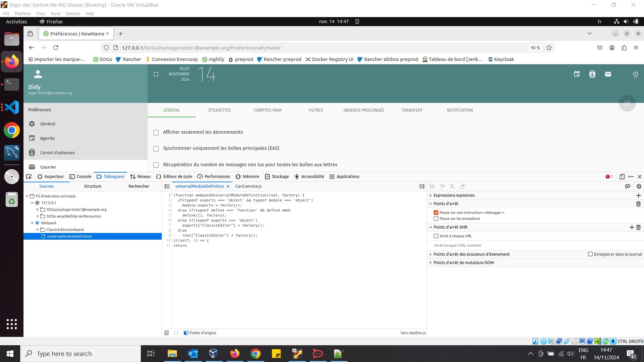Click the logout power icon
The width and height of the screenshot is (644, 362).
click(635, 74)
